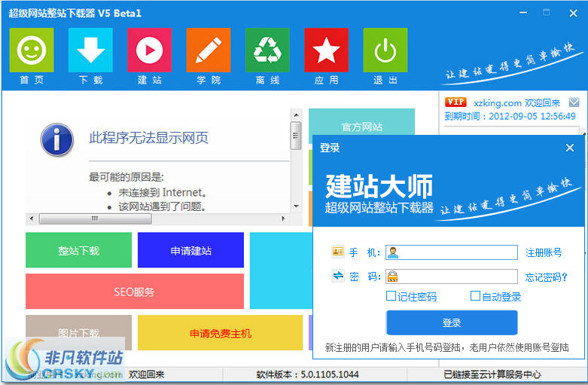The height and width of the screenshot is (385, 588).
Task: Toggle the 自动登录 checkbox
Action: (x=475, y=296)
